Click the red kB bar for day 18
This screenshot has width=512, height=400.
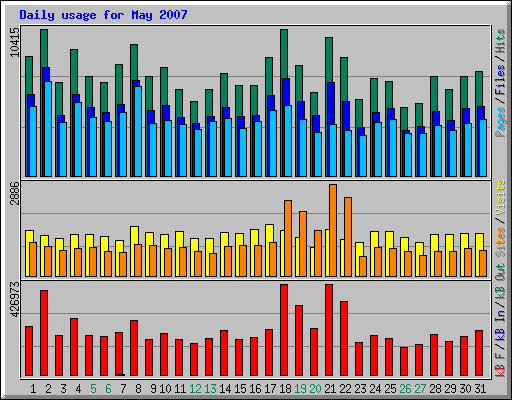(x=284, y=330)
